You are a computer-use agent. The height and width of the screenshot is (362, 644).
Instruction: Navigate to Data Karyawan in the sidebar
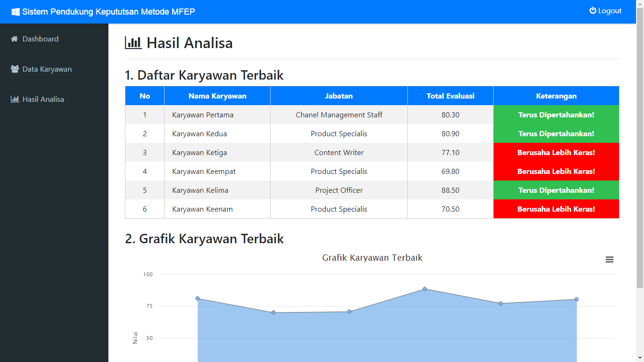coord(47,69)
